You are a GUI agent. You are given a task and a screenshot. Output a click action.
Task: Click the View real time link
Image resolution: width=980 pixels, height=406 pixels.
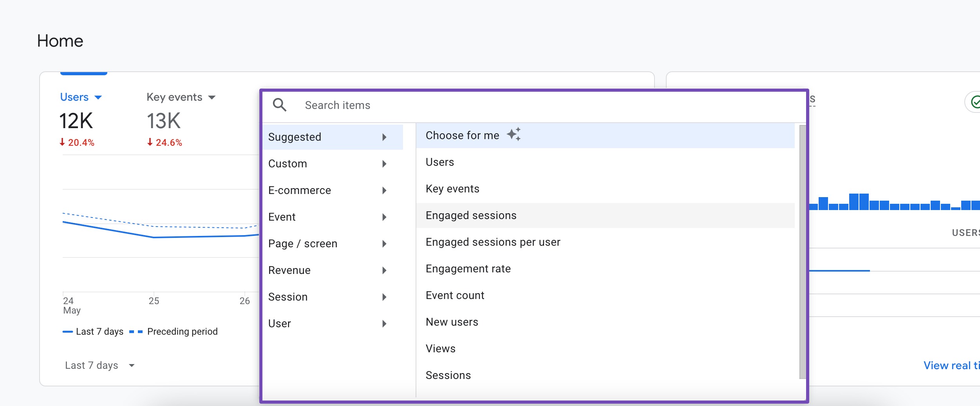pos(952,365)
